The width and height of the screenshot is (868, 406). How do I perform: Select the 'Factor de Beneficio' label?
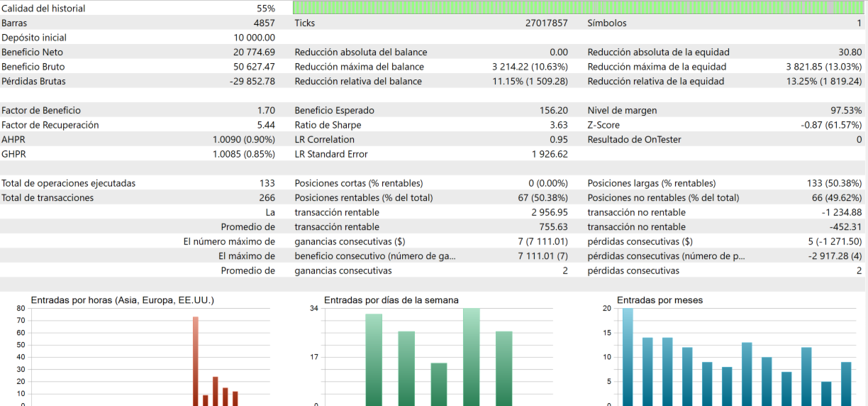pos(41,110)
